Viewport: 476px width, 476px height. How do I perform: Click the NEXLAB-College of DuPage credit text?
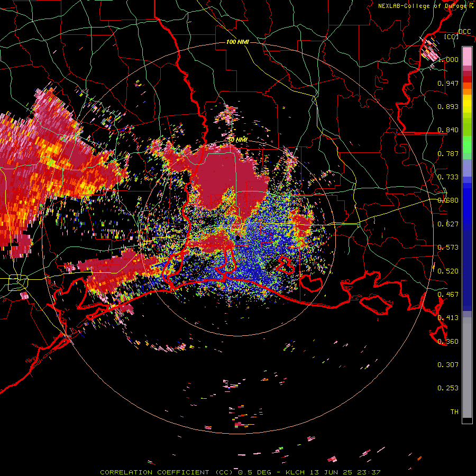[x=425, y=6]
